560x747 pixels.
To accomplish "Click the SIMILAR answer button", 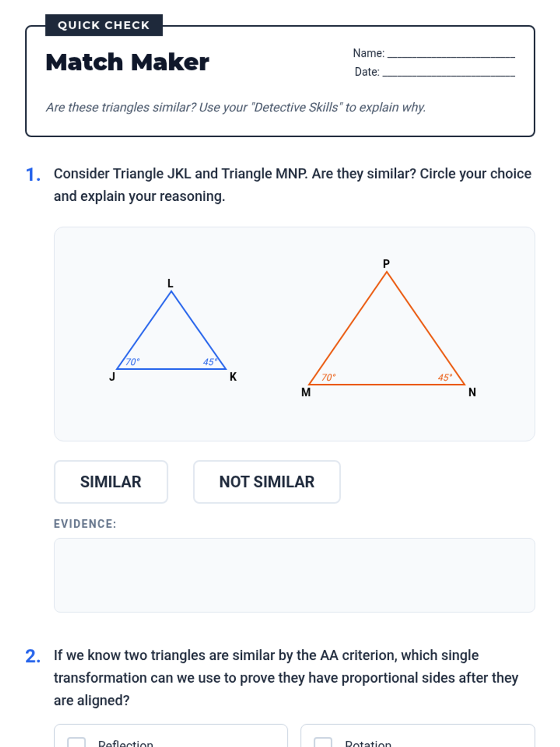I will [111, 482].
